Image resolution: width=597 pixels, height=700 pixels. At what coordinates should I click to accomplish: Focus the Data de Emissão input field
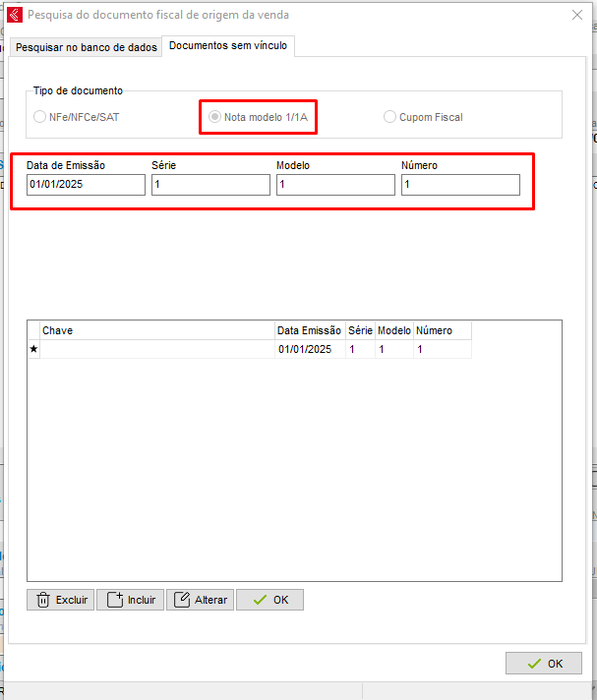[x=86, y=185]
